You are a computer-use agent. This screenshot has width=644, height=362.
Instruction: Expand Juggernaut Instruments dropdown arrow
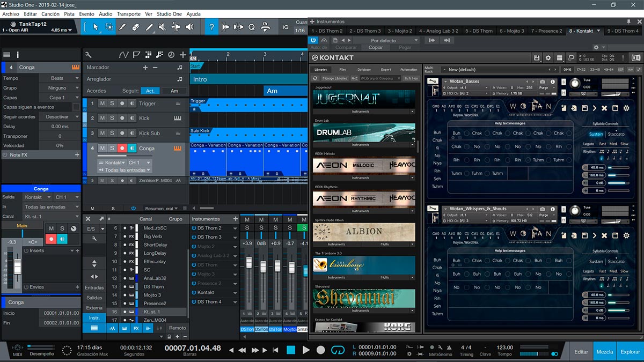click(412, 112)
